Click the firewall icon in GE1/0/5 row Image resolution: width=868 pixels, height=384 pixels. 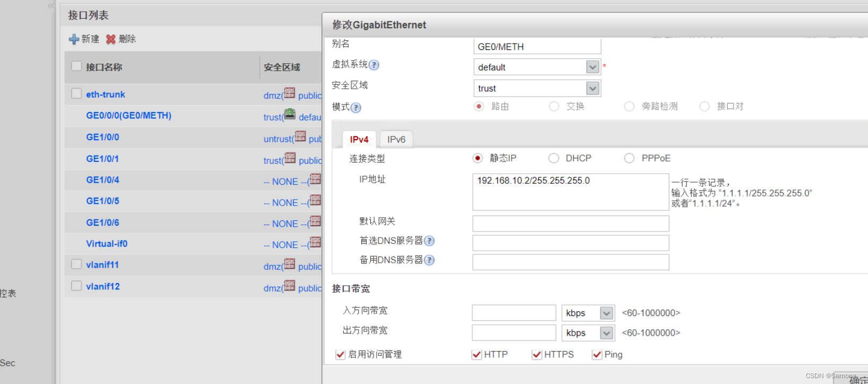[x=316, y=200]
